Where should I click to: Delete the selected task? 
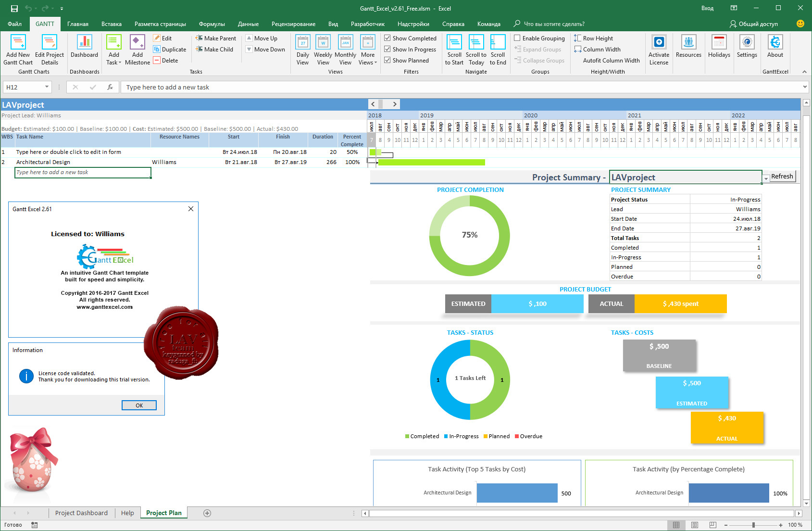(166, 60)
